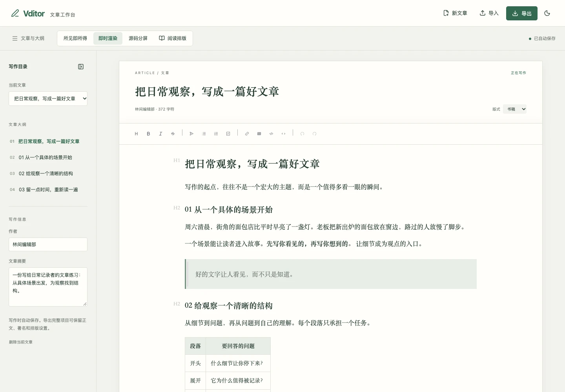Viewport: 565px width, 392px height.
Task: Click the 导入 import button
Action: (x=489, y=13)
